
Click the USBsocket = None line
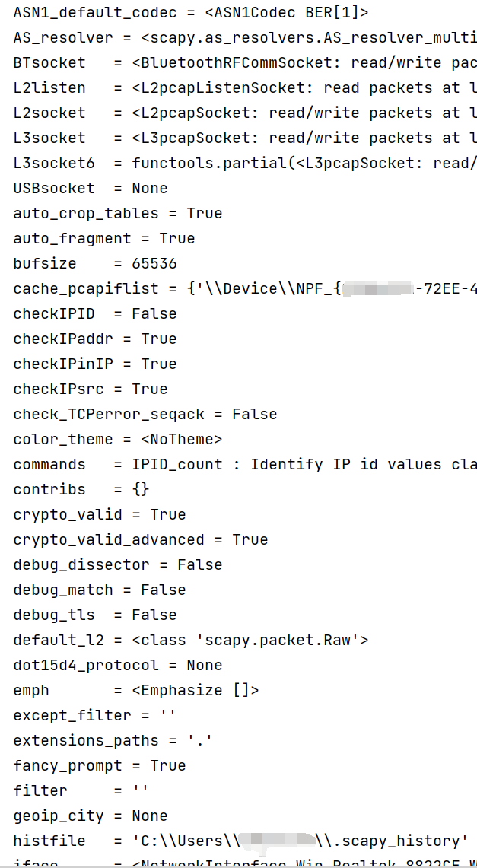[x=91, y=189]
